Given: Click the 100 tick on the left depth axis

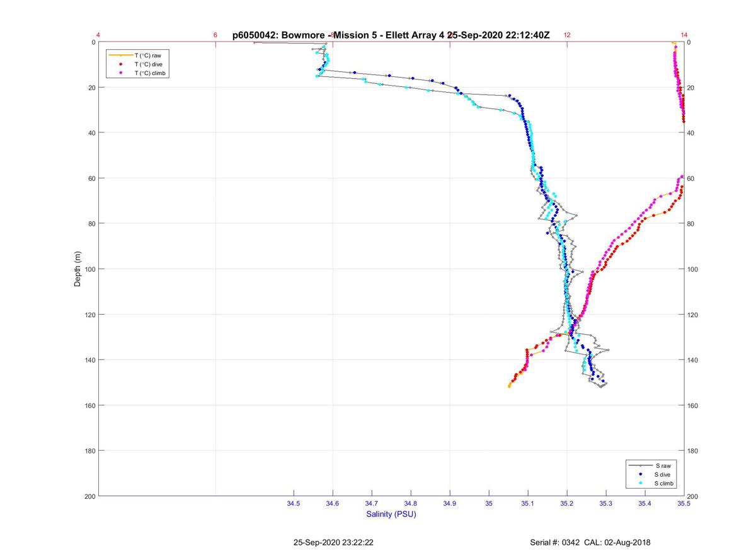Looking at the screenshot, I should click(89, 269).
